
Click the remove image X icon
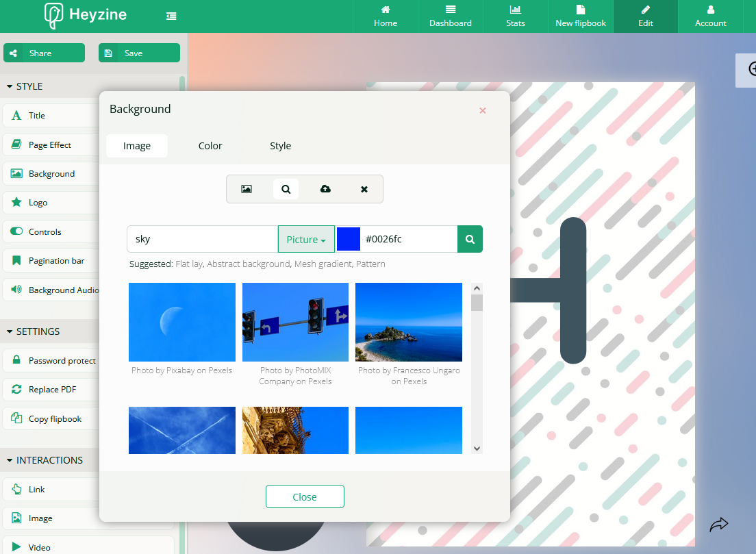pos(364,189)
